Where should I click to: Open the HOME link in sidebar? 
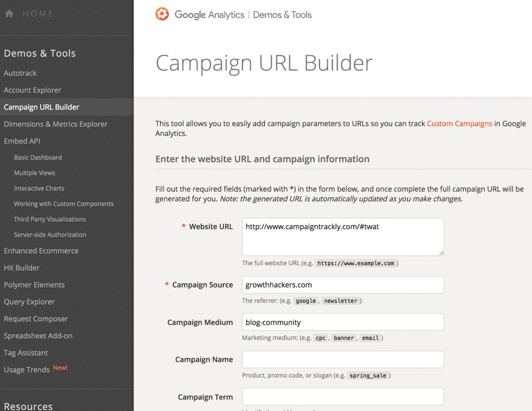coord(38,13)
